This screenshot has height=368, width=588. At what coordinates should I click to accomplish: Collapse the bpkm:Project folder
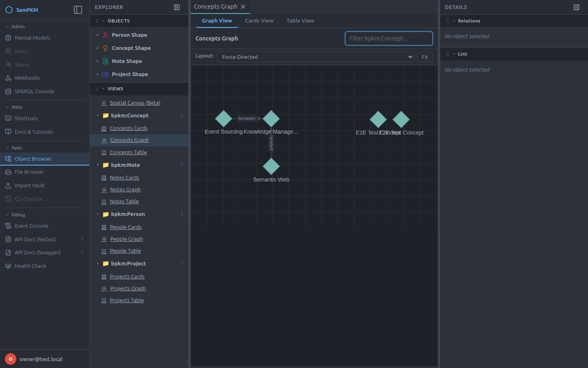pyautogui.click(x=98, y=264)
